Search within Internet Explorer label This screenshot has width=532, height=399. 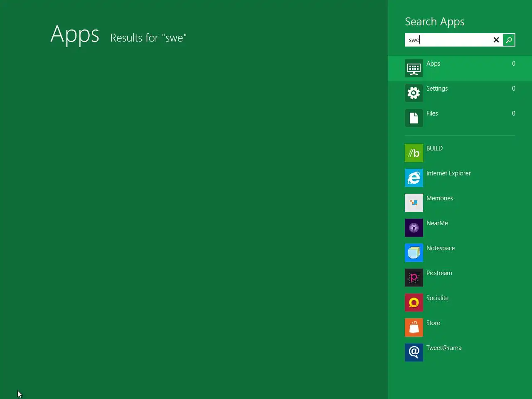tap(448, 173)
